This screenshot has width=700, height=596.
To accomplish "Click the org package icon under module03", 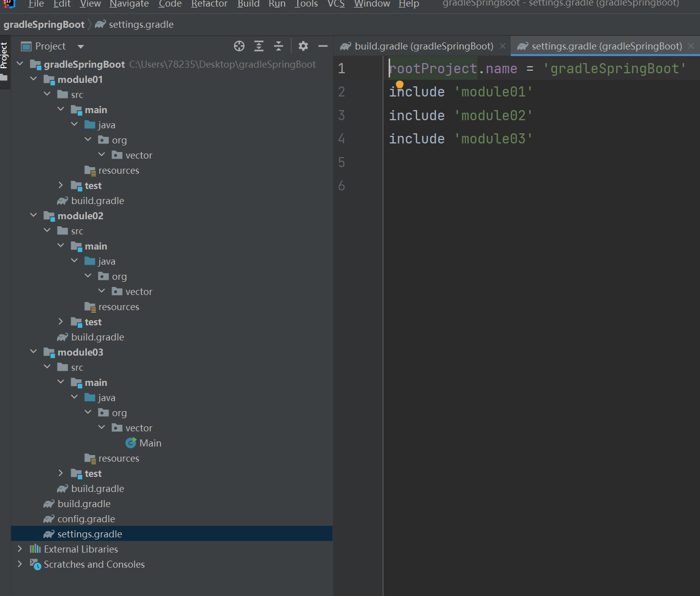I will click(x=103, y=413).
